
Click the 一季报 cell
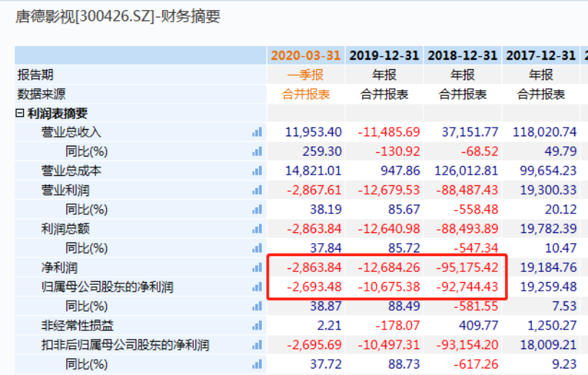(306, 74)
